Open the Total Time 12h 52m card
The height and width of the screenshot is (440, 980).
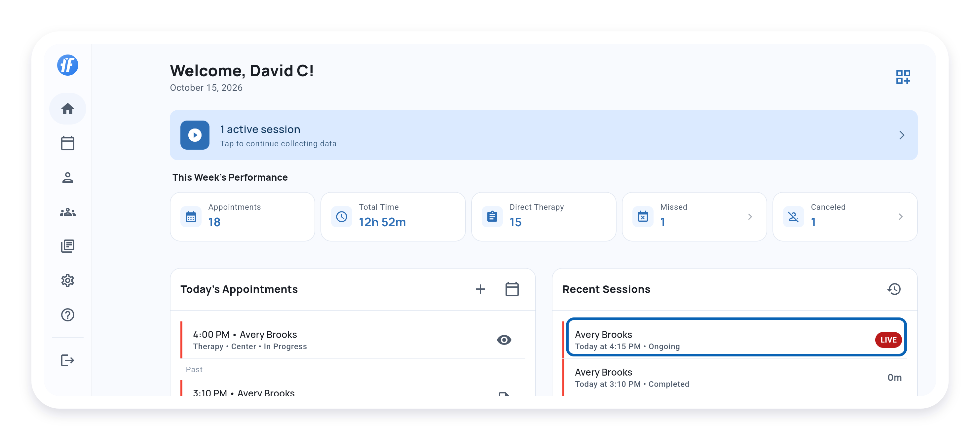393,217
